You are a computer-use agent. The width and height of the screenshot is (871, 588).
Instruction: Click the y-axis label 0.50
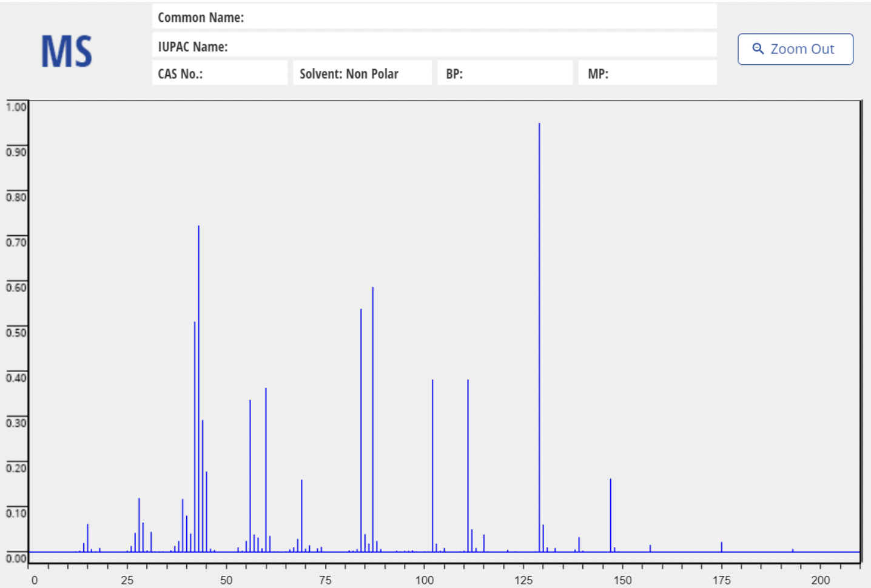tap(16, 333)
